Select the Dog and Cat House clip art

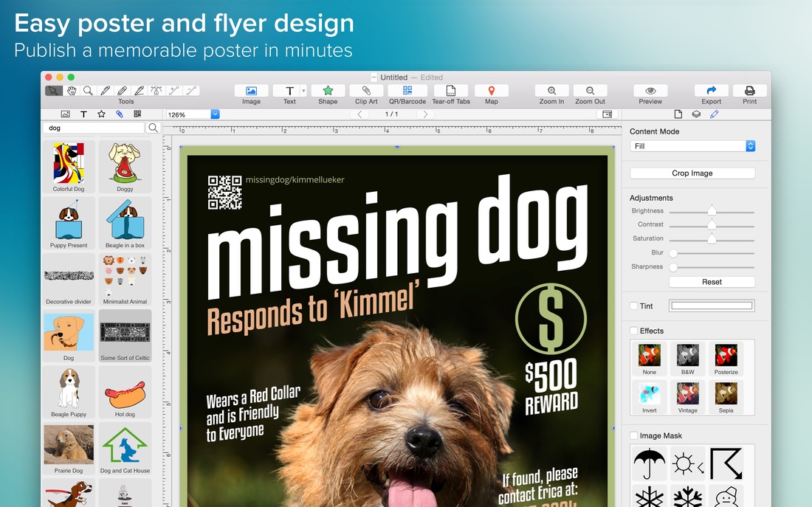tap(125, 449)
